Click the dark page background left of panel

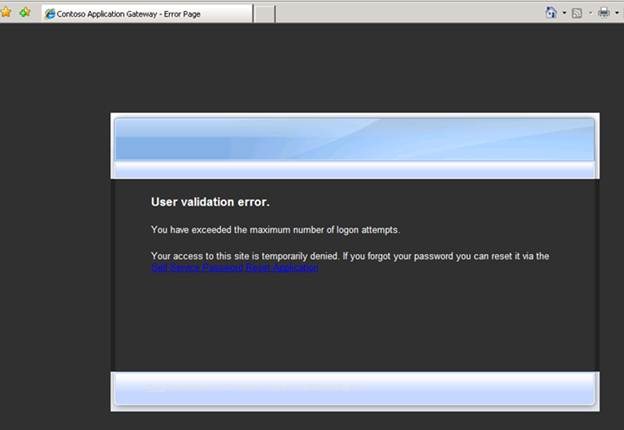(x=55, y=250)
